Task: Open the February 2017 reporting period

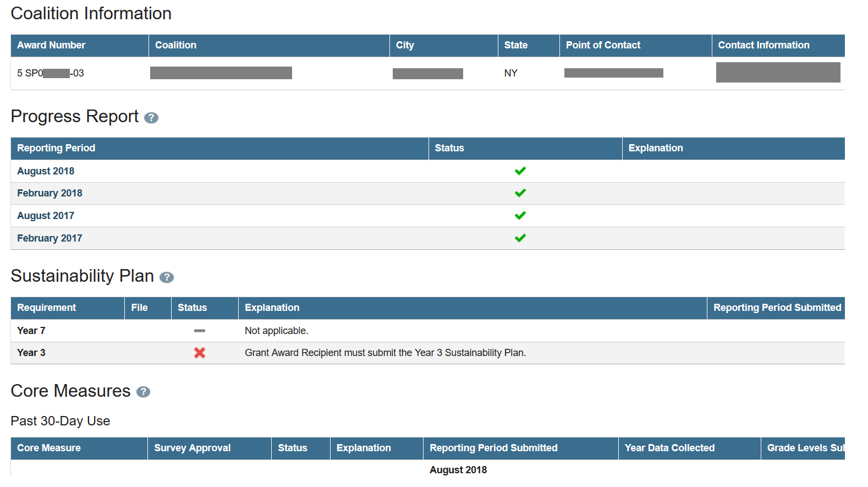Action: click(50, 238)
